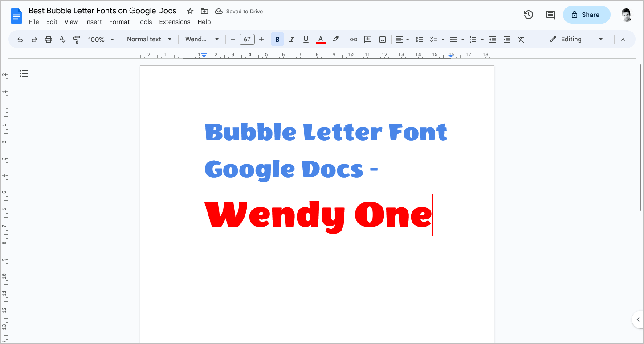Click the Underline icon
Viewport: 644px width, 344px height.
(306, 39)
